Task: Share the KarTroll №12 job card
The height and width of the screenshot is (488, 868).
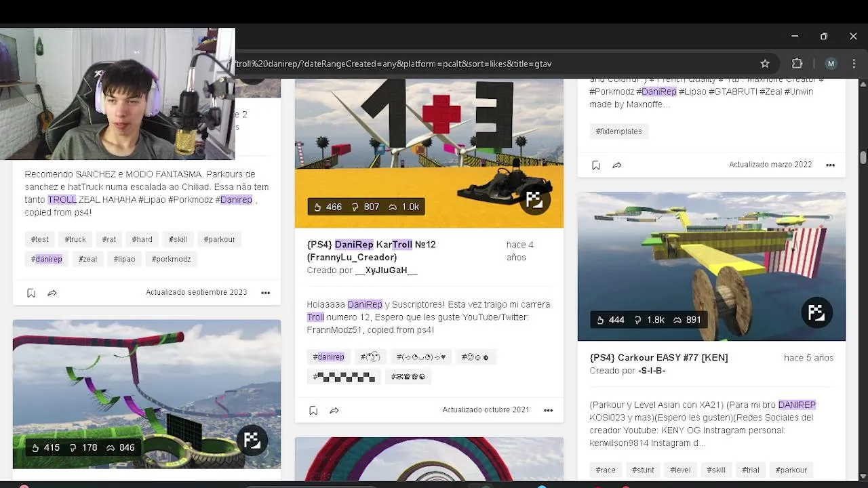Action: pos(334,410)
